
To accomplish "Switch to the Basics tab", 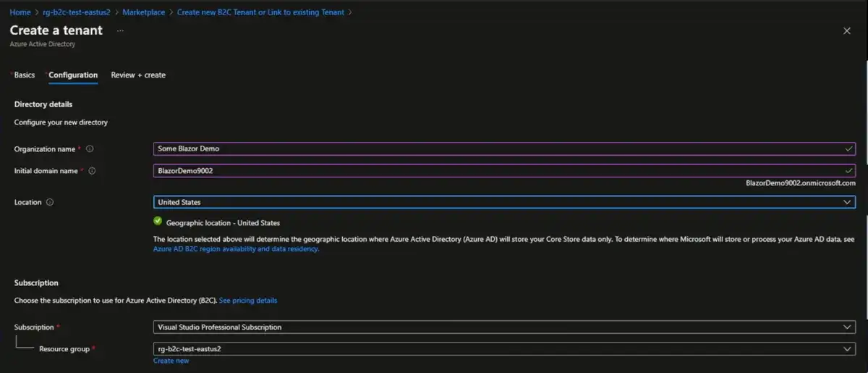I will coord(24,75).
